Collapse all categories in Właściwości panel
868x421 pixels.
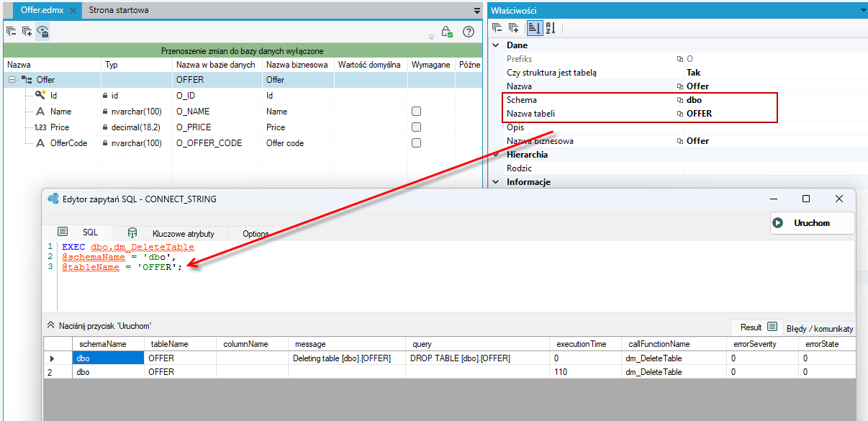click(497, 28)
